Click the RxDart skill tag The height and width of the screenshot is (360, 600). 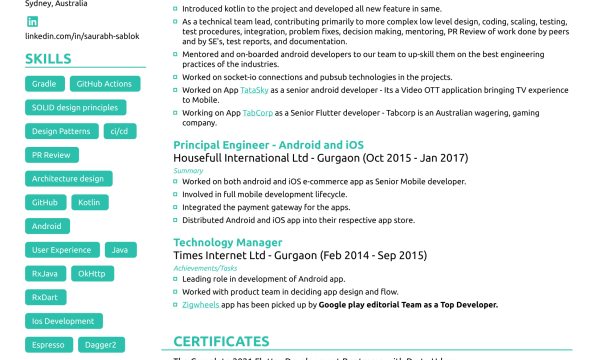pos(46,297)
